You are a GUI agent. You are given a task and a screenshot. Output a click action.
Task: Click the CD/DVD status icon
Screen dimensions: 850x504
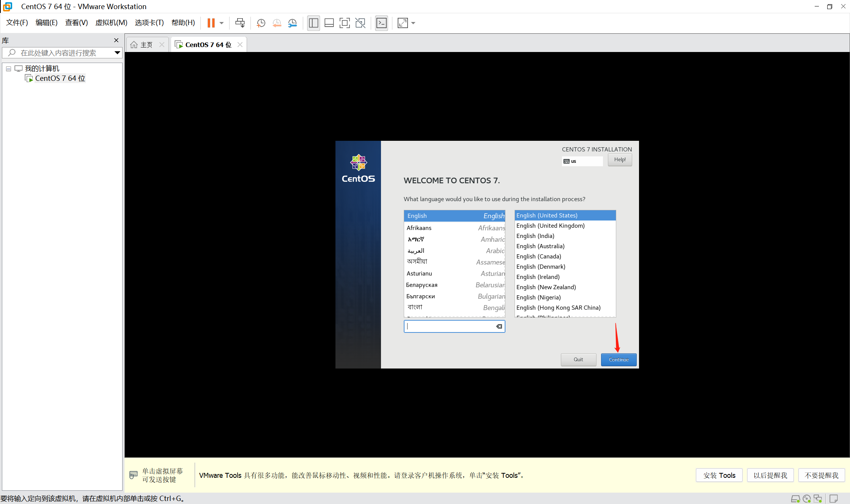[806, 498]
